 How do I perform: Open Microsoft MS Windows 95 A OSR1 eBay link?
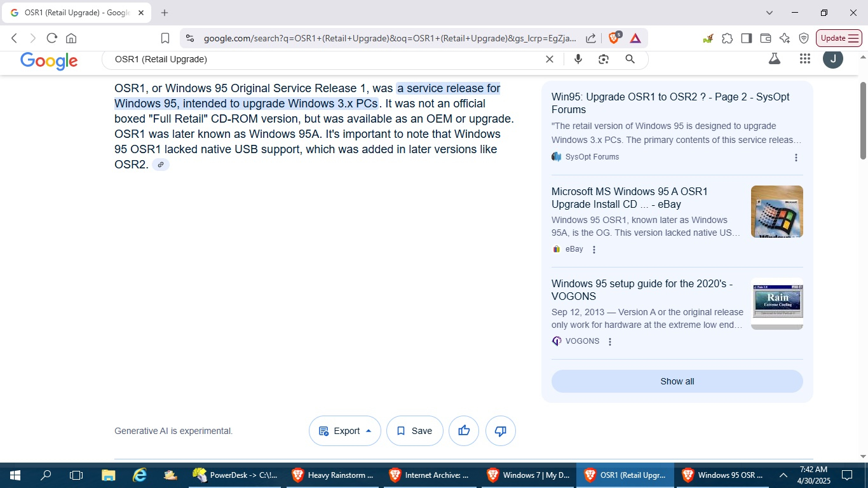pyautogui.click(x=630, y=198)
